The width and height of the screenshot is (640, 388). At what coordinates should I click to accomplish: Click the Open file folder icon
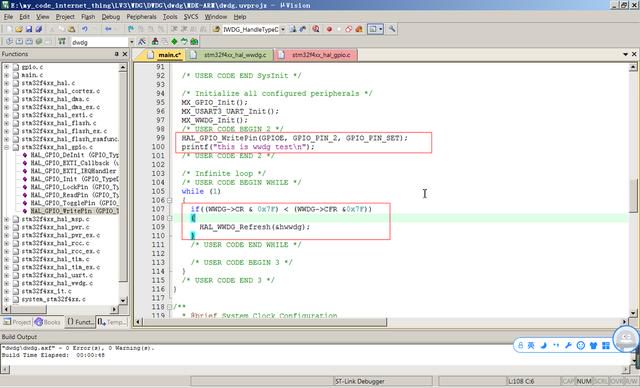[x=19, y=29]
